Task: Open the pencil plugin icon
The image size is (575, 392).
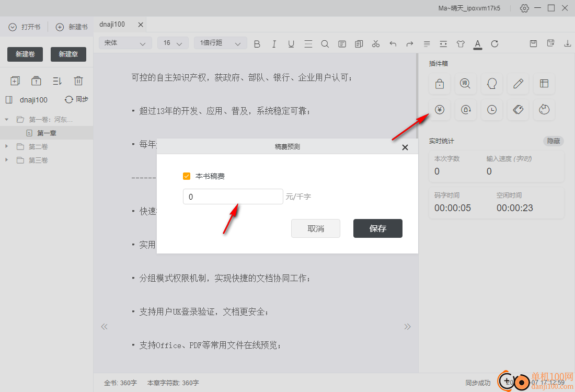Action: pyautogui.click(x=518, y=84)
